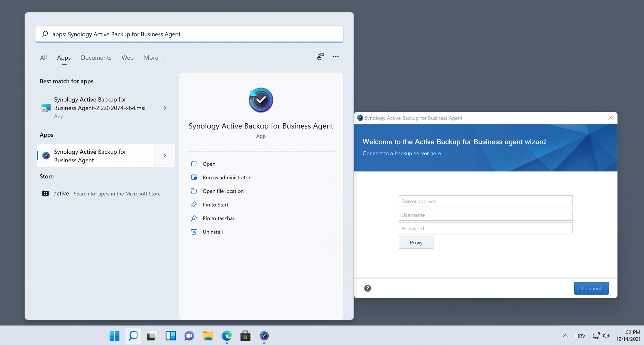The width and height of the screenshot is (644, 345).
Task: Launch Microsoft Edge from the taskbar
Action: click(227, 336)
